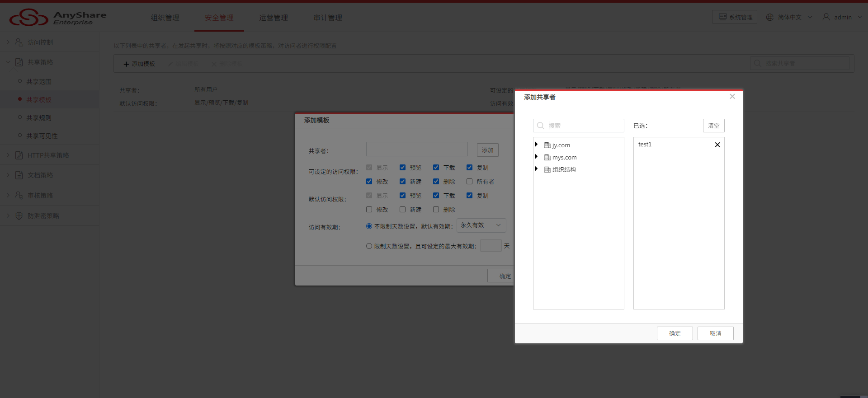Click the AnyShare Enterprise logo
Screen dimensions: 868x398
pyautogui.click(x=58, y=18)
